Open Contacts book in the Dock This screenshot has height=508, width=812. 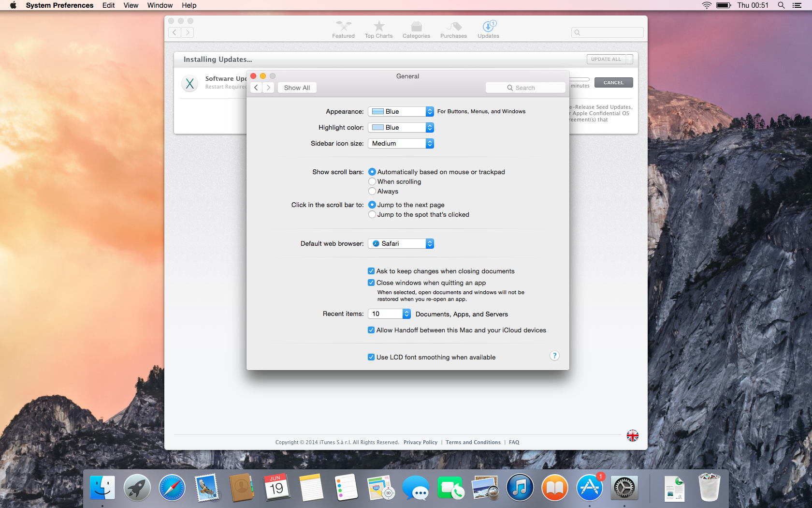(242, 488)
